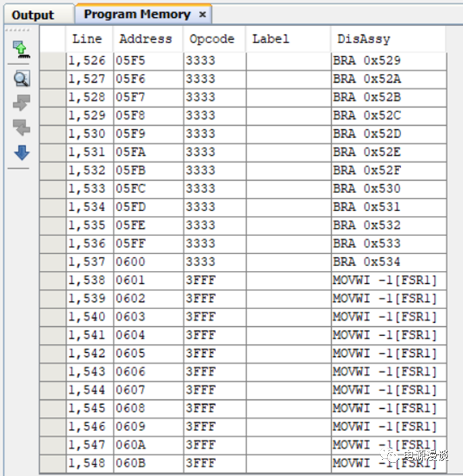Click the blue down arrow icon
The width and height of the screenshot is (463, 476).
22,153
